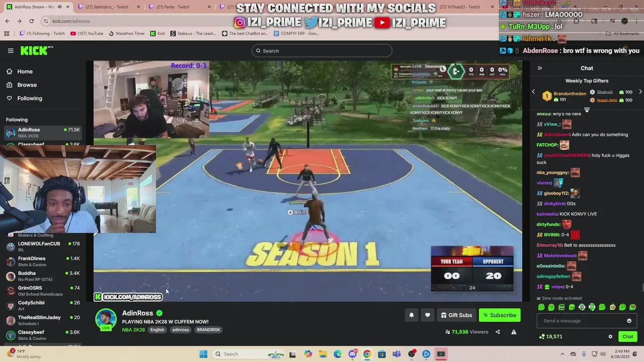Viewport: 644px width, 362px height.
Task: Open Classybeef Slots & Casino channel
Action: (43, 335)
